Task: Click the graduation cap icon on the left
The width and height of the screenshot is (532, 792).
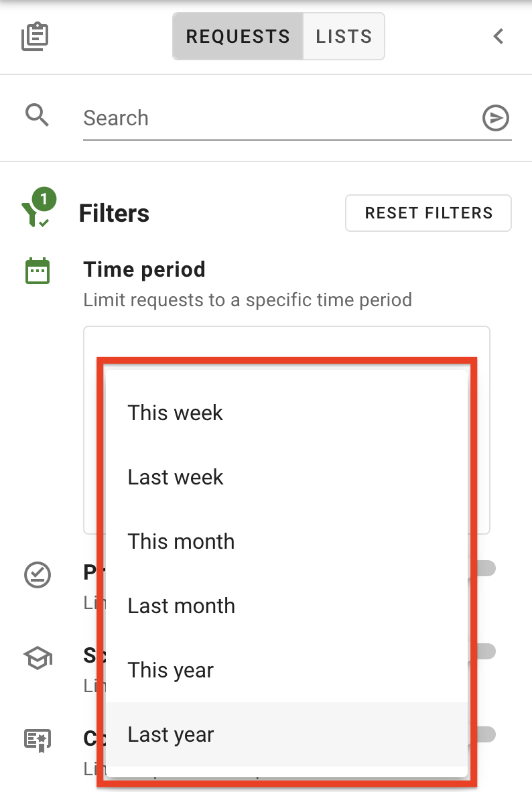Action: [38, 657]
